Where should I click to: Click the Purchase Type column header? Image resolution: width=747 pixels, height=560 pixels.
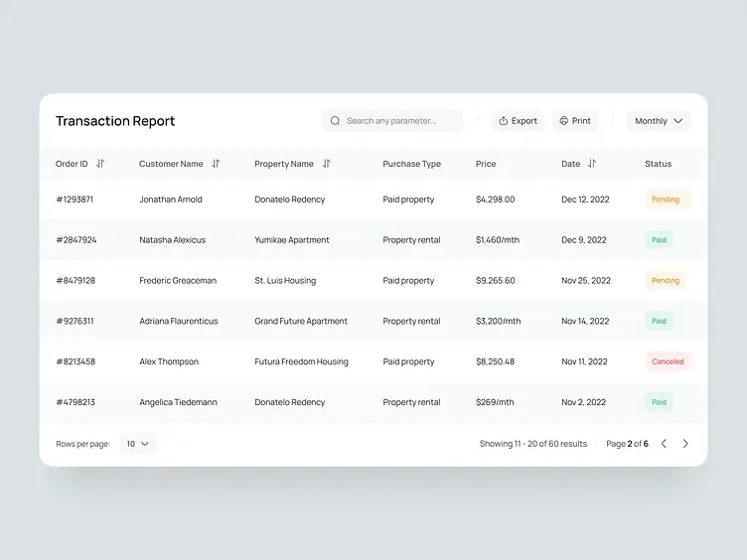[x=411, y=163]
